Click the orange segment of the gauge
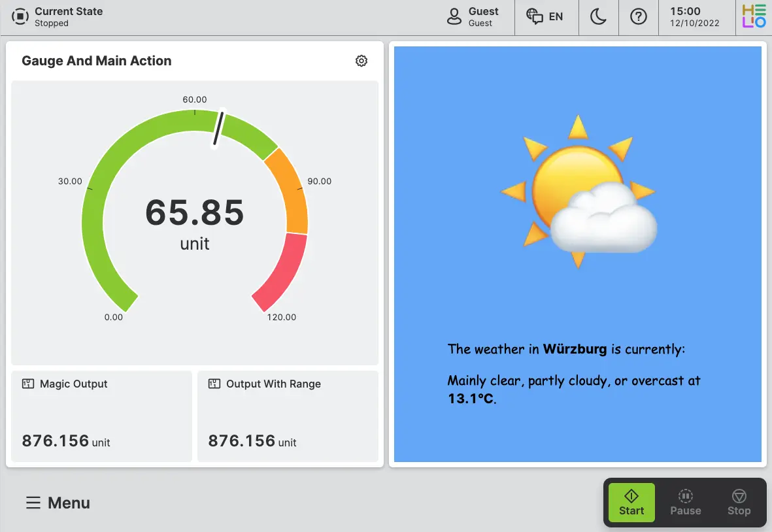 tap(288, 190)
